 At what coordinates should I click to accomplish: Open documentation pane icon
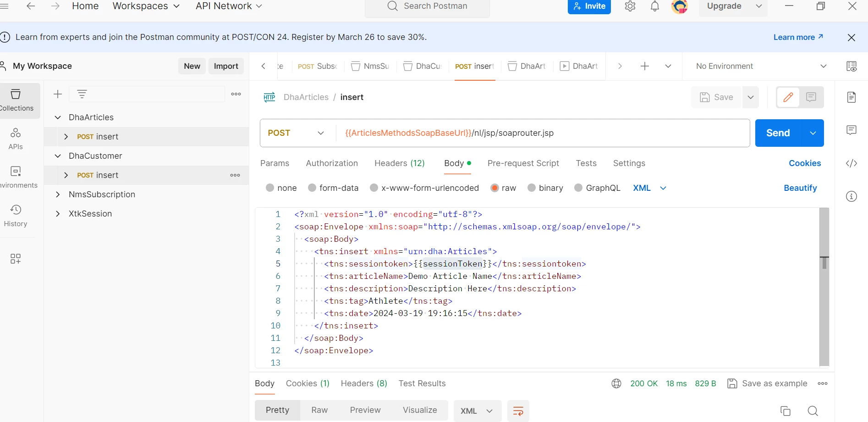[852, 97]
